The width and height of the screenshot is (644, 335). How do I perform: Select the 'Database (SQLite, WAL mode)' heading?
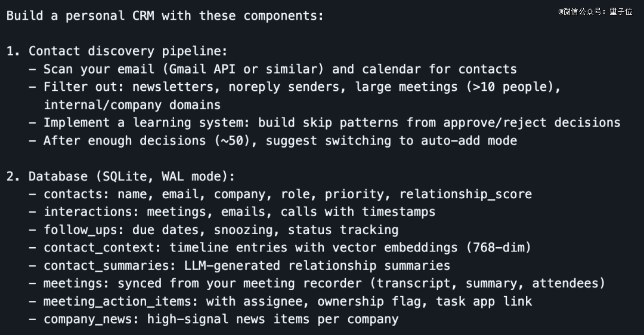click(x=132, y=177)
